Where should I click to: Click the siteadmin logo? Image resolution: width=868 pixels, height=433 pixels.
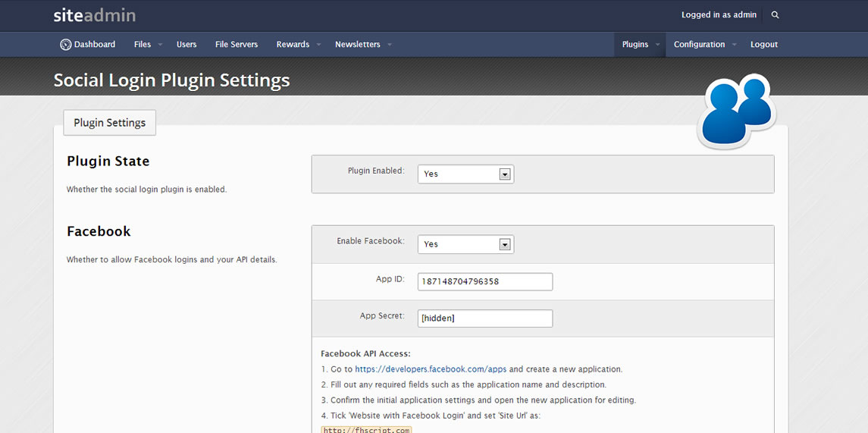95,15
